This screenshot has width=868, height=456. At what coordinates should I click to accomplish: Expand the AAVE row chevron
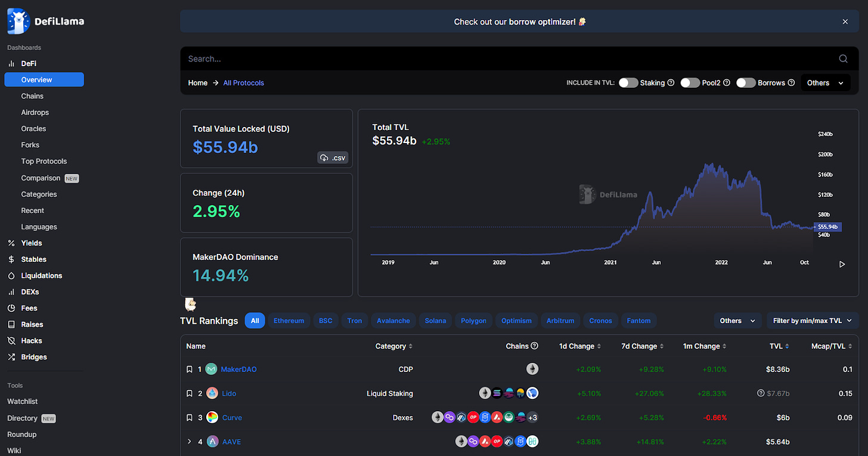click(190, 442)
